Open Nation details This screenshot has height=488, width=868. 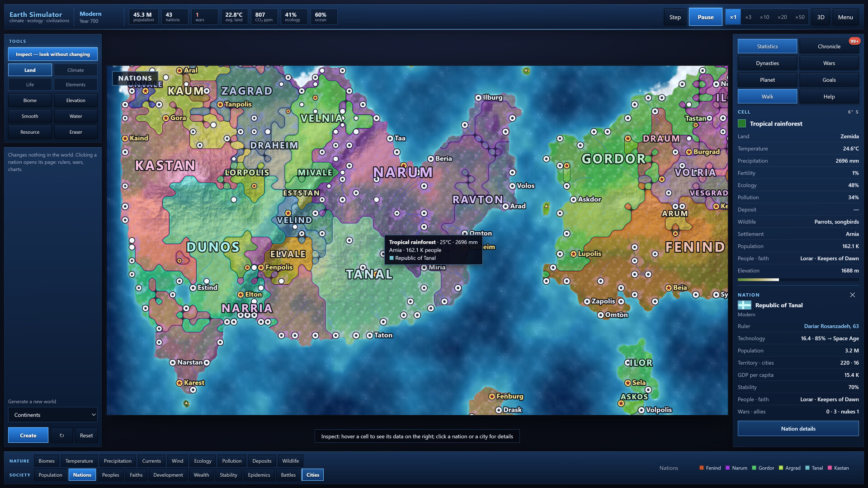798,429
